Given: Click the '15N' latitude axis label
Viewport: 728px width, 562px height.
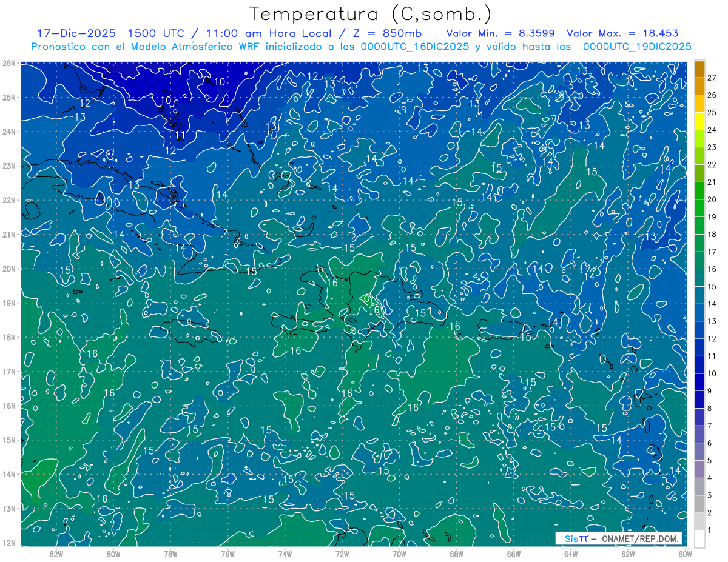Looking at the screenshot, I should pos(8,440).
